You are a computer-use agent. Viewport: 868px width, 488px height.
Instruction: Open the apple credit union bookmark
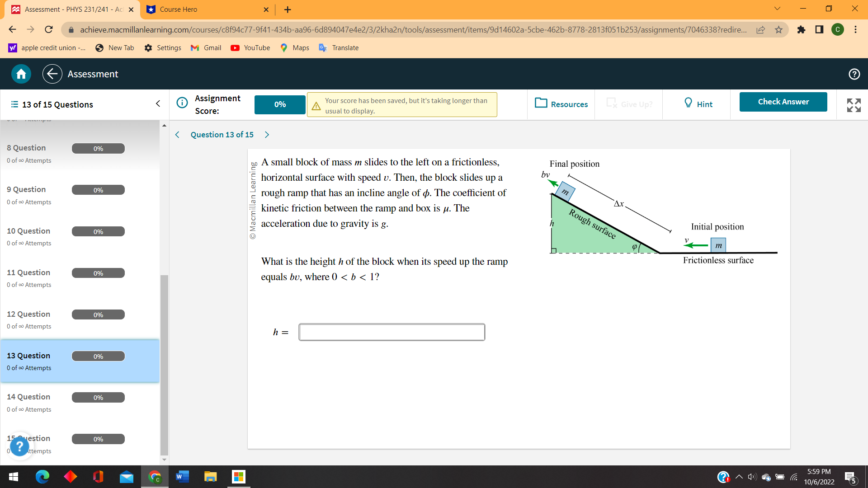point(47,47)
